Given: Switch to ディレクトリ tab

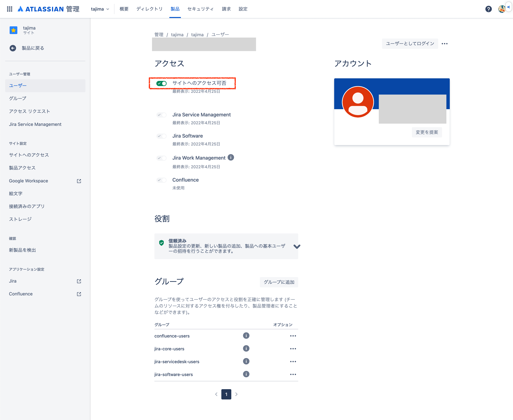Looking at the screenshot, I should [149, 9].
